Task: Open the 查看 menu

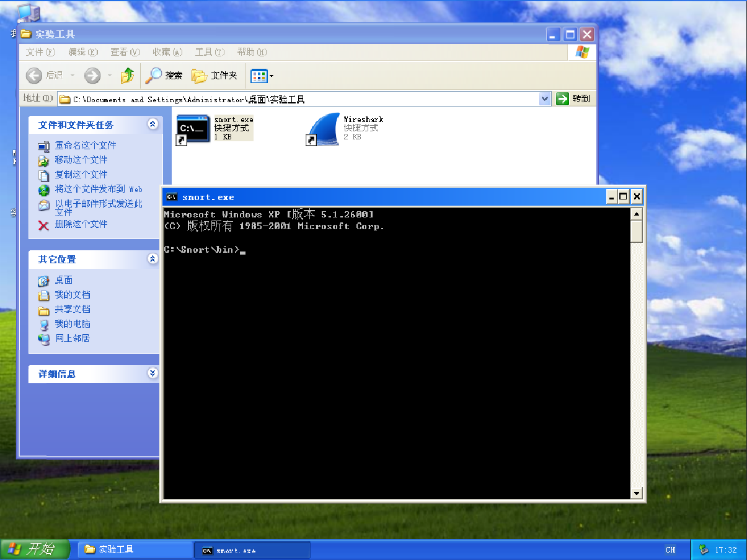Action: point(126,52)
